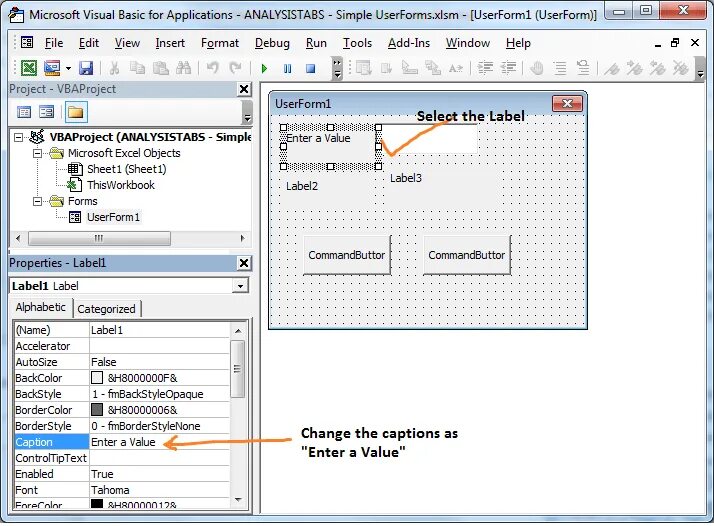Click the Next Bookmark flag icon
The height and width of the screenshot is (526, 714).
tap(635, 69)
